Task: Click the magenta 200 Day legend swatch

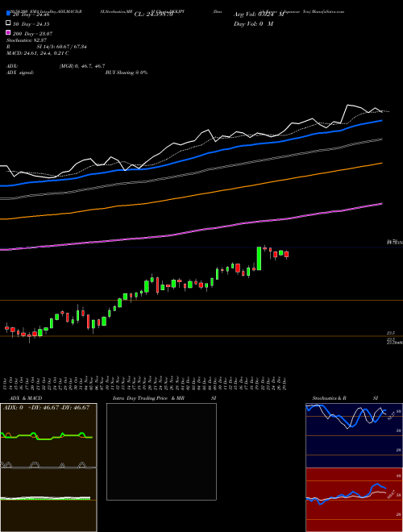Action: click(x=8, y=32)
